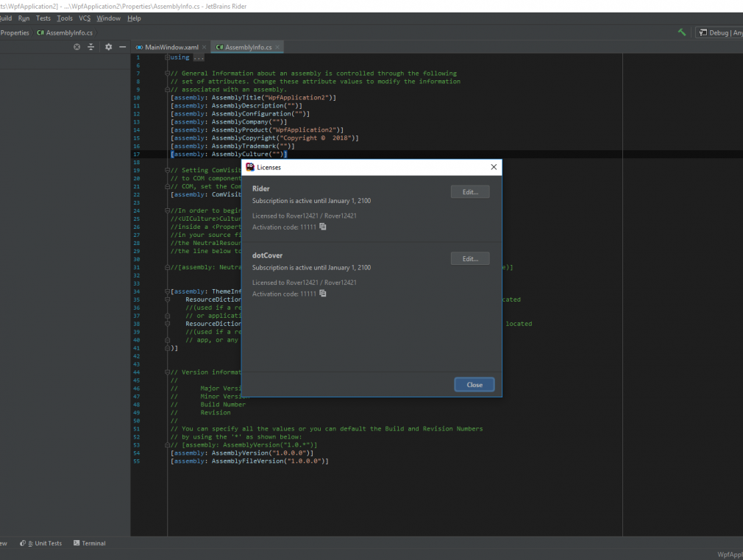Click AssemblyVersion("1.0.0.0") line
This screenshot has height=560, width=743.
click(x=242, y=453)
